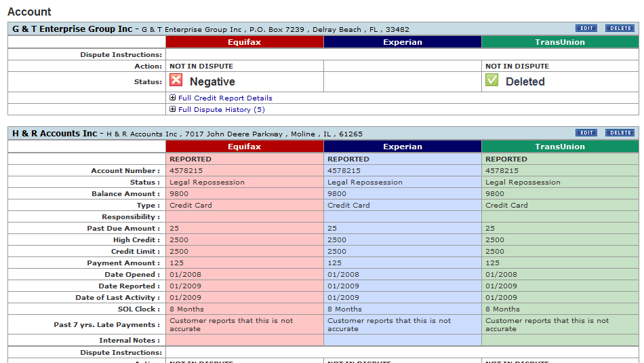
Task: Click Equifax Internal Notes empty field
Action: pos(244,340)
